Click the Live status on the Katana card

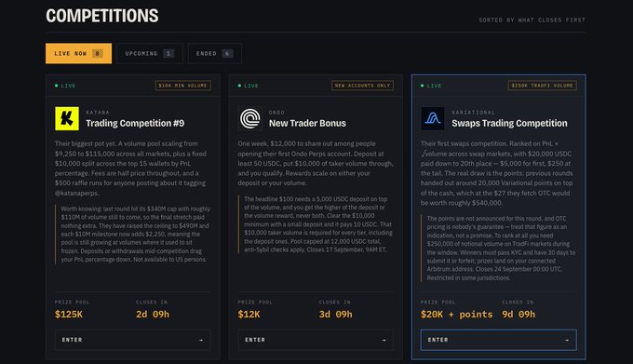point(65,86)
